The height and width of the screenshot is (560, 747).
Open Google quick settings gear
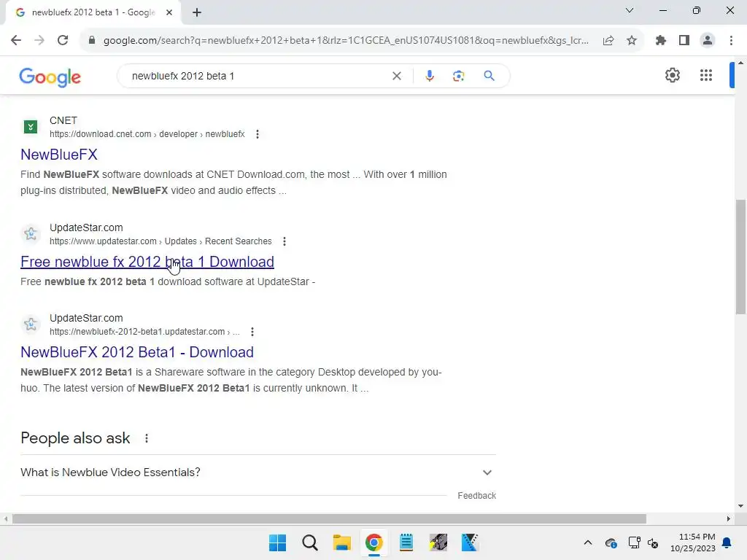(x=673, y=75)
